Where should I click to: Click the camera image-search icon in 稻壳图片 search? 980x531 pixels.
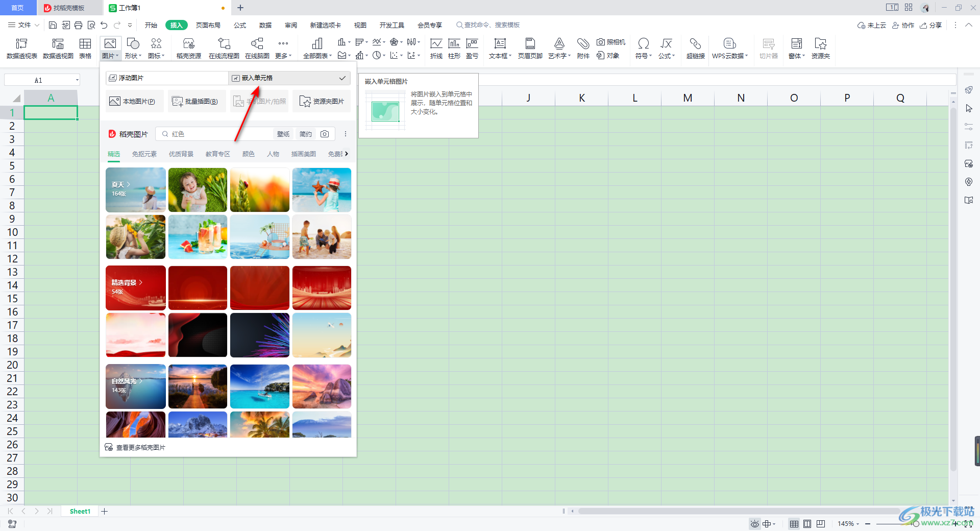coord(325,134)
